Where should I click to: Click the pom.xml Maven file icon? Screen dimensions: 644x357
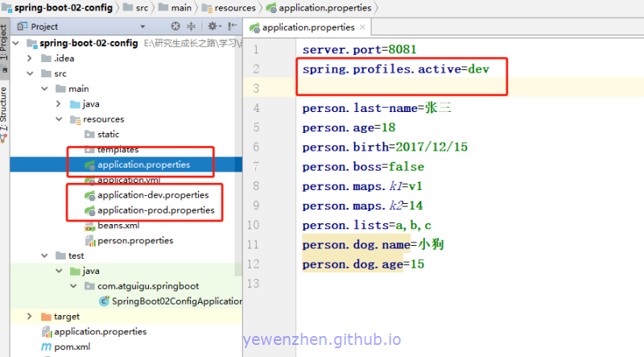tap(46, 347)
